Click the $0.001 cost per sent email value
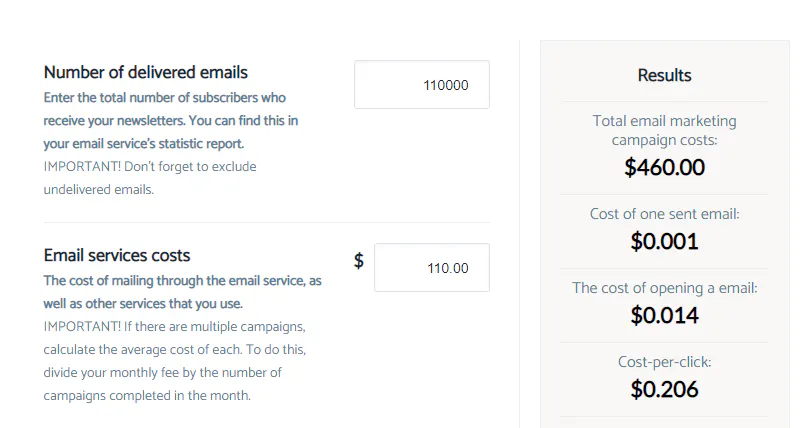800x428 pixels. [664, 241]
